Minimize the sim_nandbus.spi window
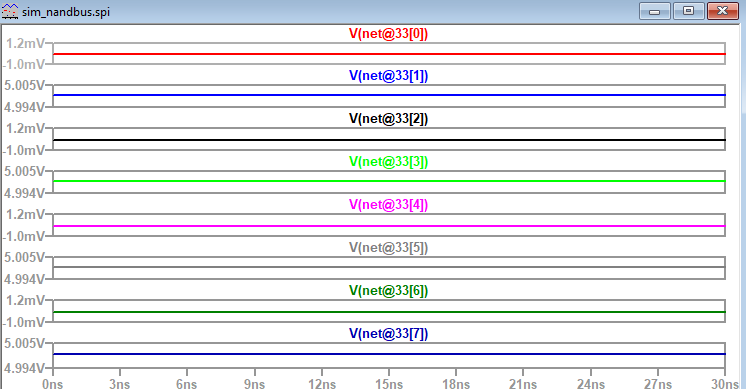 pyautogui.click(x=655, y=11)
